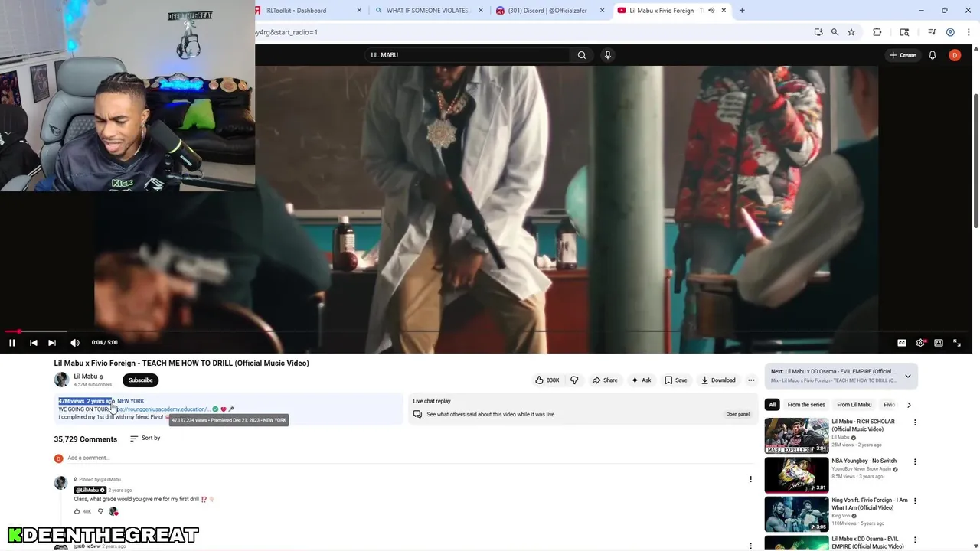Viewport: 980px width, 551px height.
Task: Toggle closed captions on the video
Action: tap(902, 343)
